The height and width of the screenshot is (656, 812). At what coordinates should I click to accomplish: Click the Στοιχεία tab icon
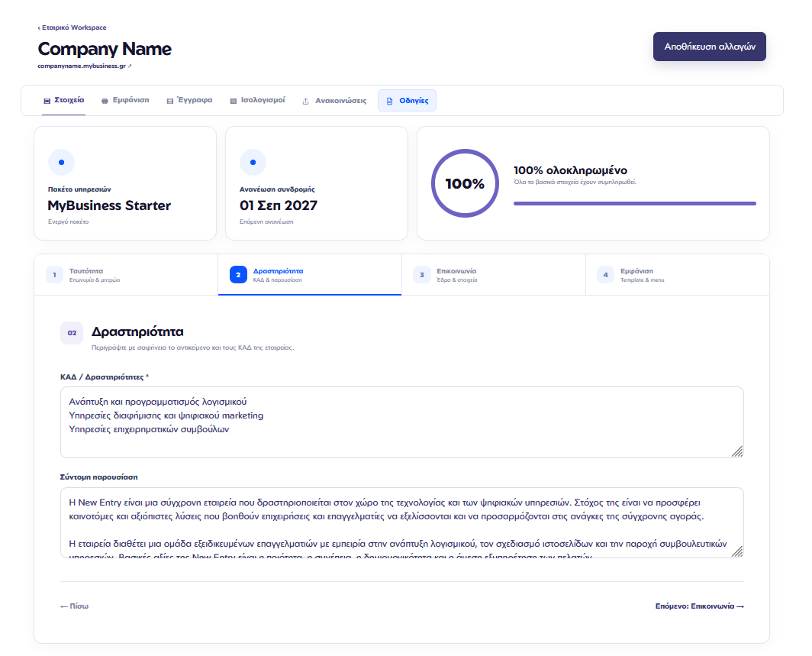[x=47, y=101]
